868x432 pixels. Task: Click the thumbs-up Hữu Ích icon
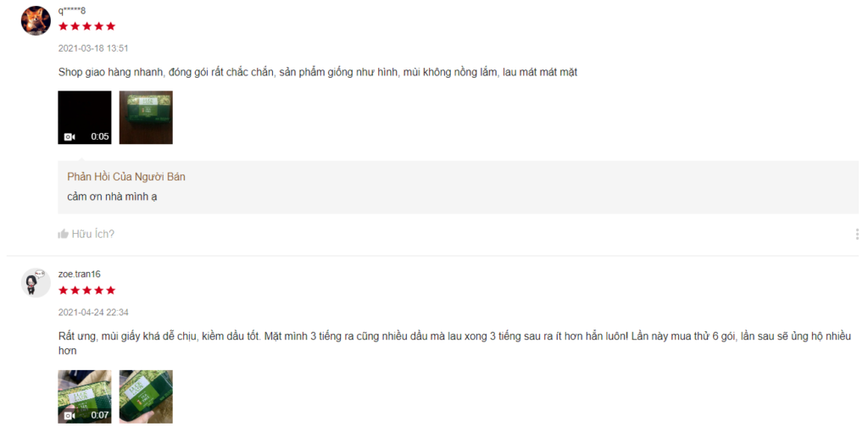pyautogui.click(x=63, y=234)
